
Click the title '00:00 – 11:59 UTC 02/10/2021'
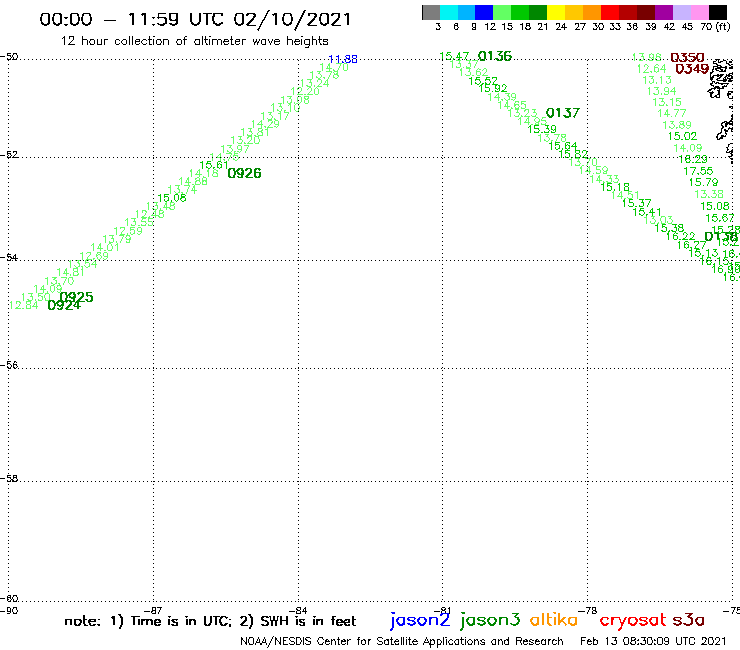(x=195, y=20)
